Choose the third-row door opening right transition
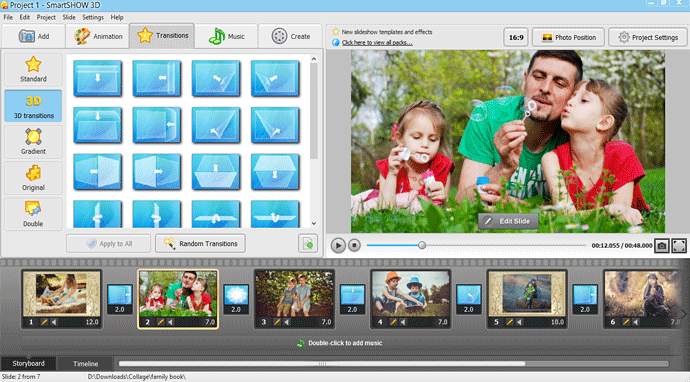Image resolution: width=690 pixels, height=382 pixels. (x=157, y=172)
